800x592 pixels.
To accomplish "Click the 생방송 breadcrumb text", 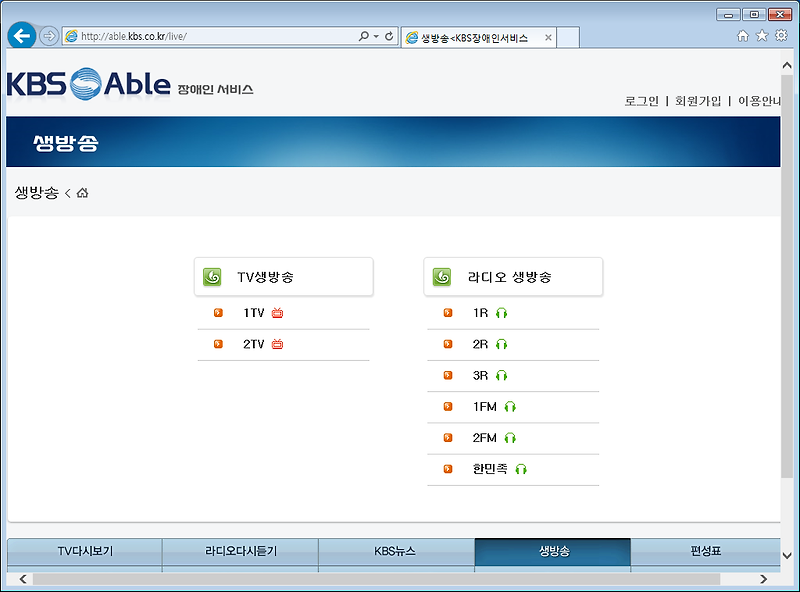I will point(37,193).
